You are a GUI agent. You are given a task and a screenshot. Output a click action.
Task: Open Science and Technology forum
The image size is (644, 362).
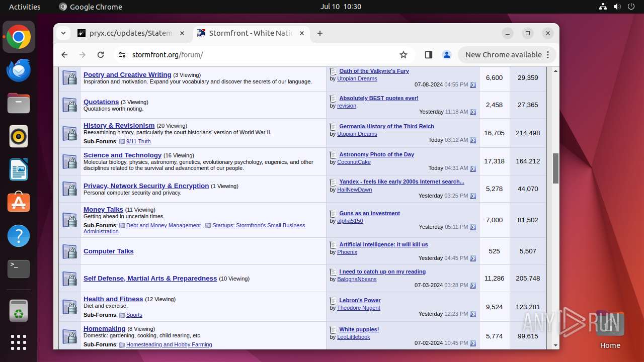(x=122, y=155)
